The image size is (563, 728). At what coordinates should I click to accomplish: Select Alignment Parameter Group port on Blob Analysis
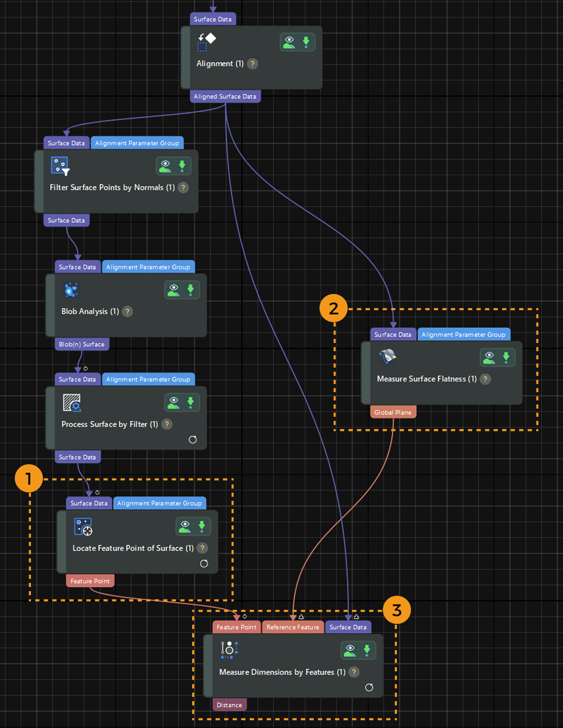pos(148,267)
